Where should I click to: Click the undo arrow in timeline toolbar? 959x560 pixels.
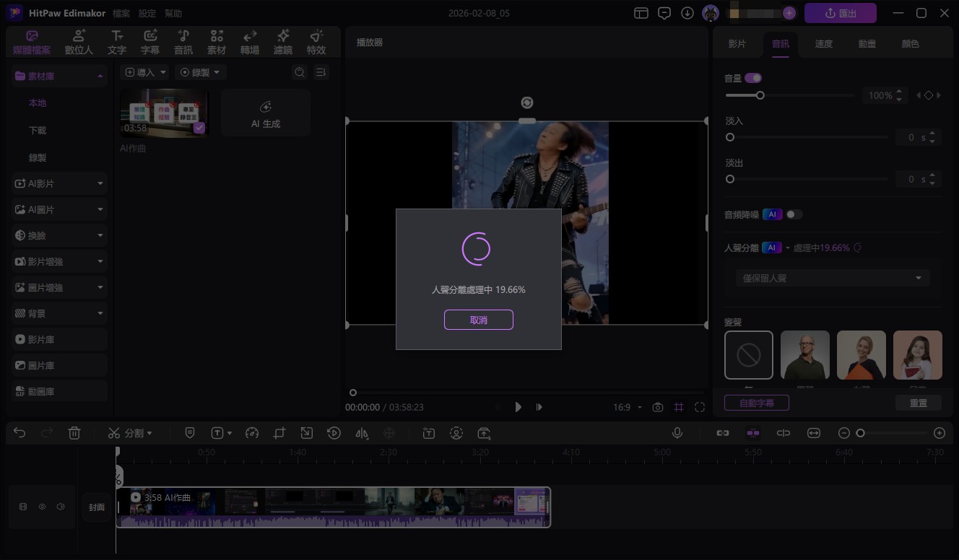(x=19, y=433)
